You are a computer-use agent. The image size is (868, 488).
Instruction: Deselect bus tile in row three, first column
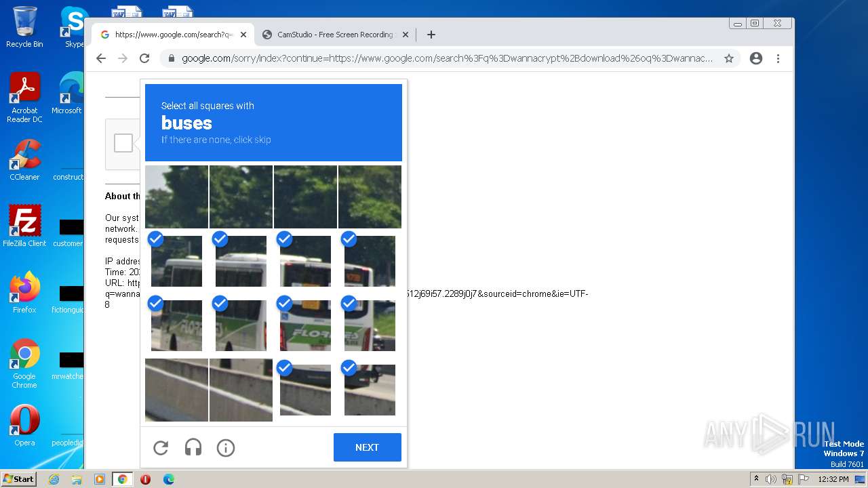[x=176, y=325]
